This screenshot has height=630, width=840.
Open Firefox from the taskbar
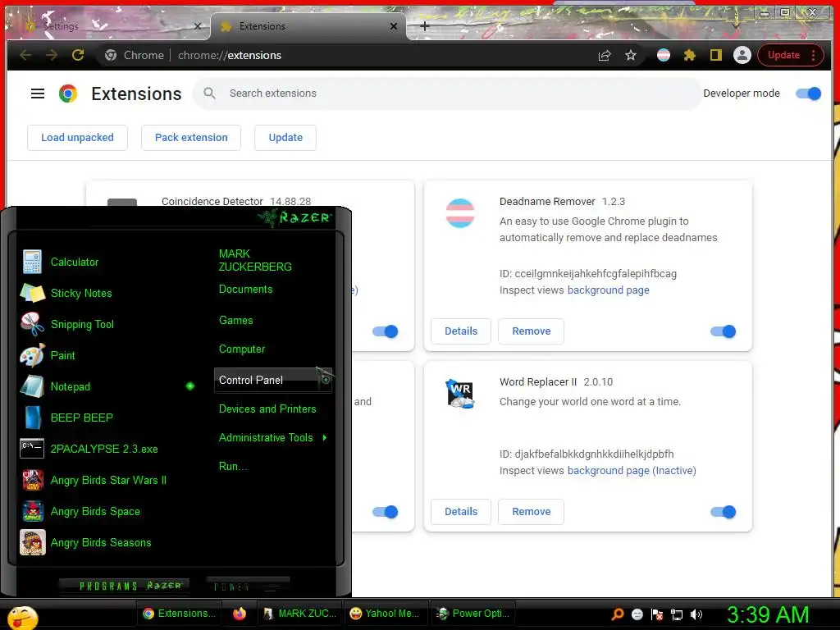coord(240,614)
